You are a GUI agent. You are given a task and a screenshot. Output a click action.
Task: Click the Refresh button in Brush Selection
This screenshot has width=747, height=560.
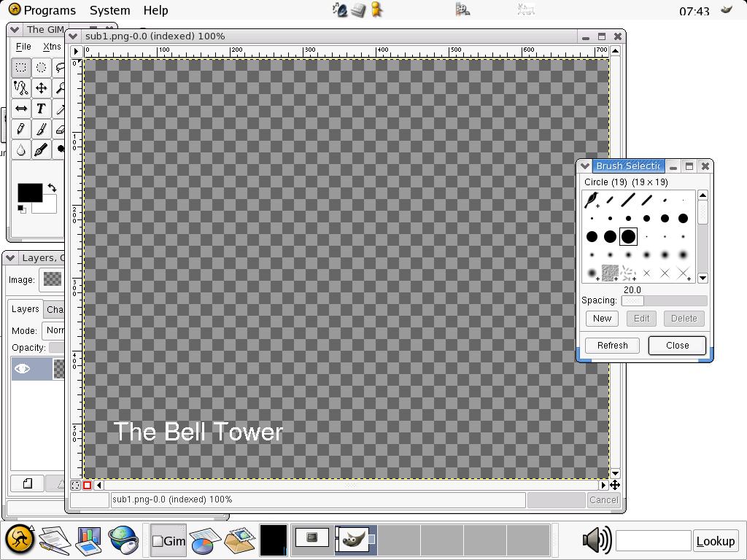click(x=612, y=346)
